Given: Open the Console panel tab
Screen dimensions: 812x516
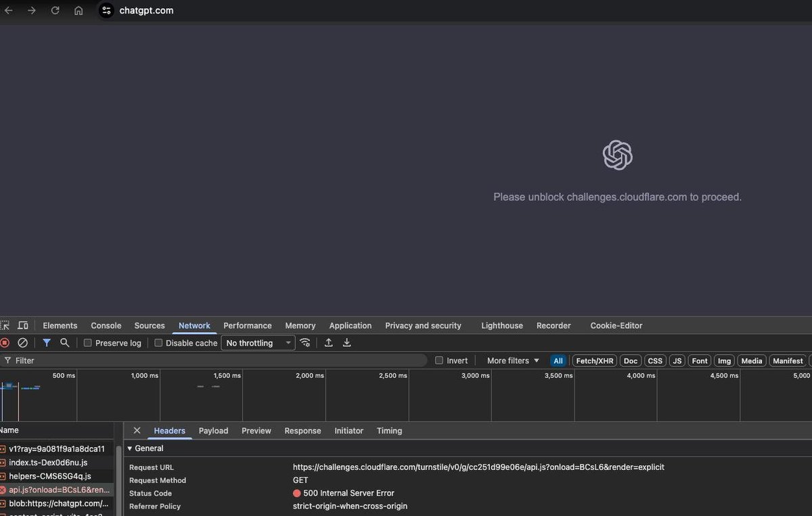Looking at the screenshot, I should pyautogui.click(x=106, y=325).
